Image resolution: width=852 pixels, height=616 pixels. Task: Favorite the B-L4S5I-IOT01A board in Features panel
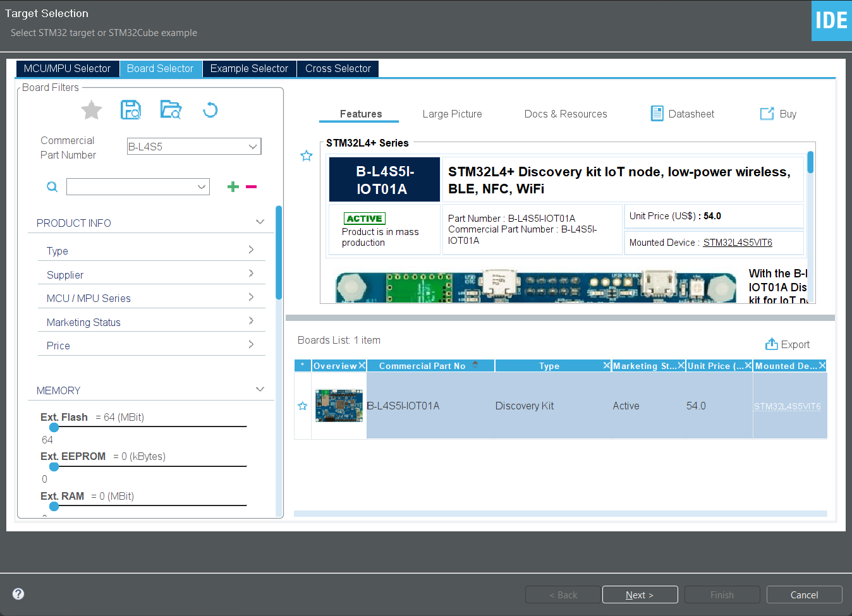(307, 155)
